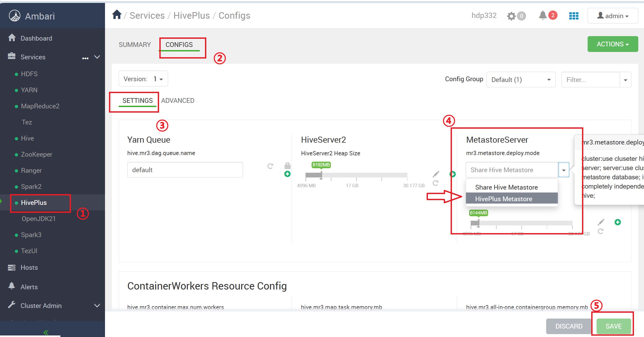The height and width of the screenshot is (337, 644).
Task: Click the lock icon beside Yarn Queue
Action: 288,166
